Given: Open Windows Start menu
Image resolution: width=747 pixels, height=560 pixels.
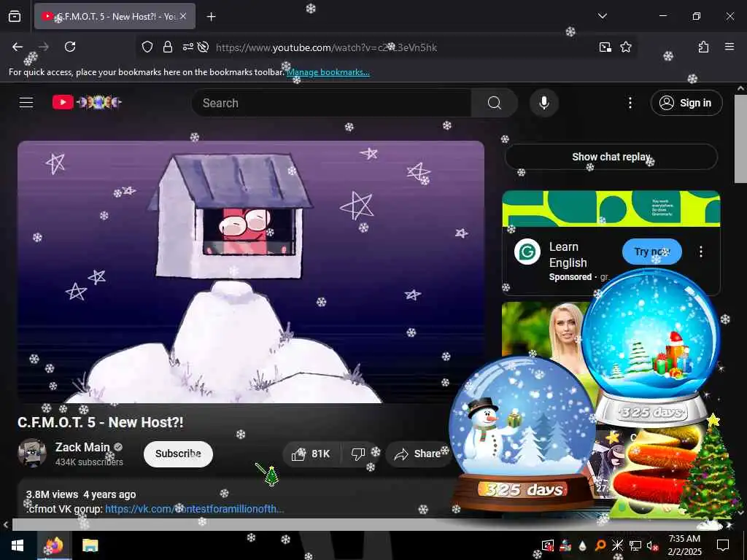Looking at the screenshot, I should click(x=18, y=545).
